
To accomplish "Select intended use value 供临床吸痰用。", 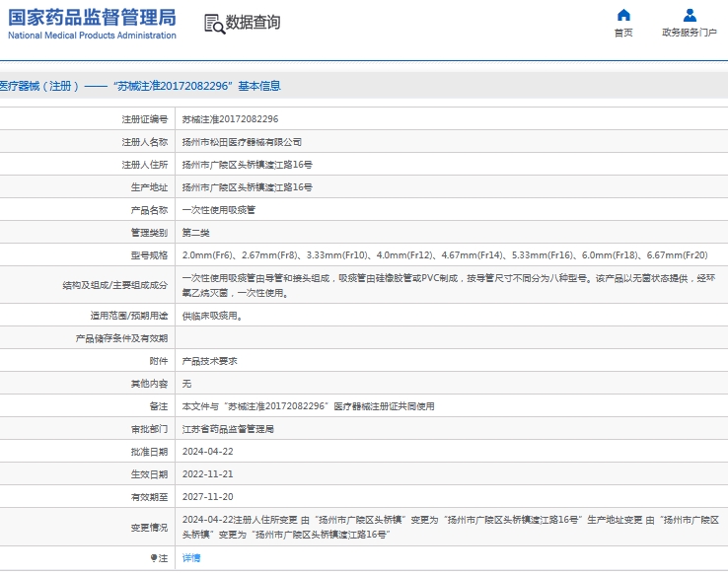I will click(212, 316).
